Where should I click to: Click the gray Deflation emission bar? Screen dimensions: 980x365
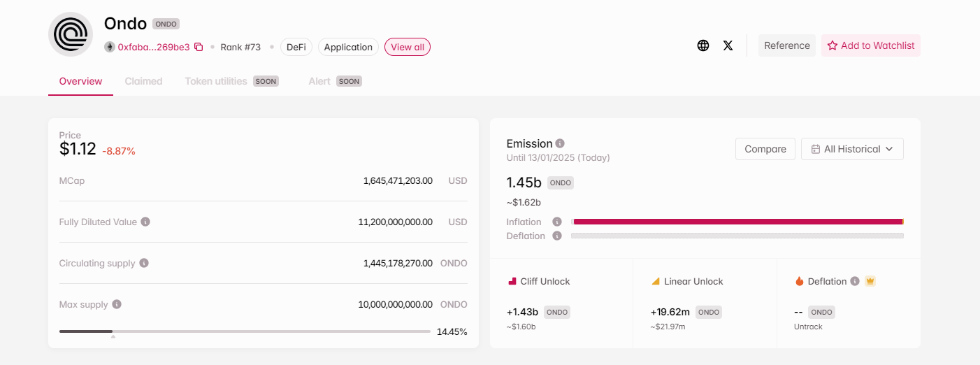click(737, 236)
